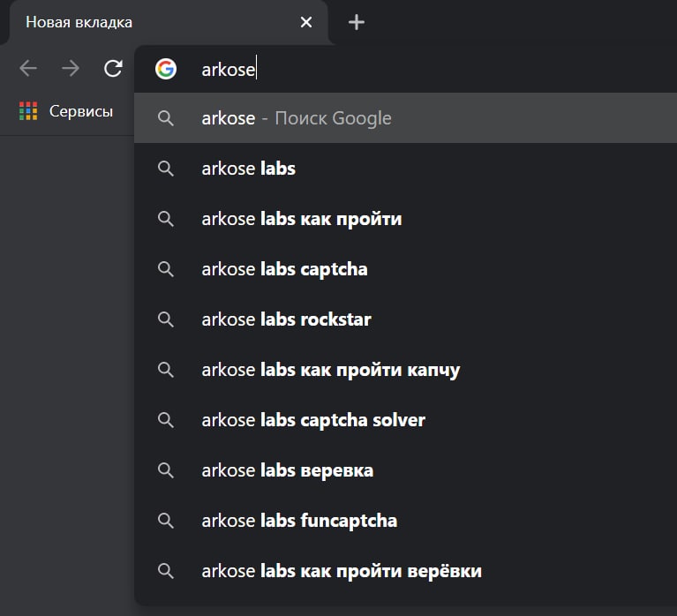677x616 pixels.
Task: Choose 'arkose labs как пройти капчу' suggestion
Action: (x=405, y=370)
